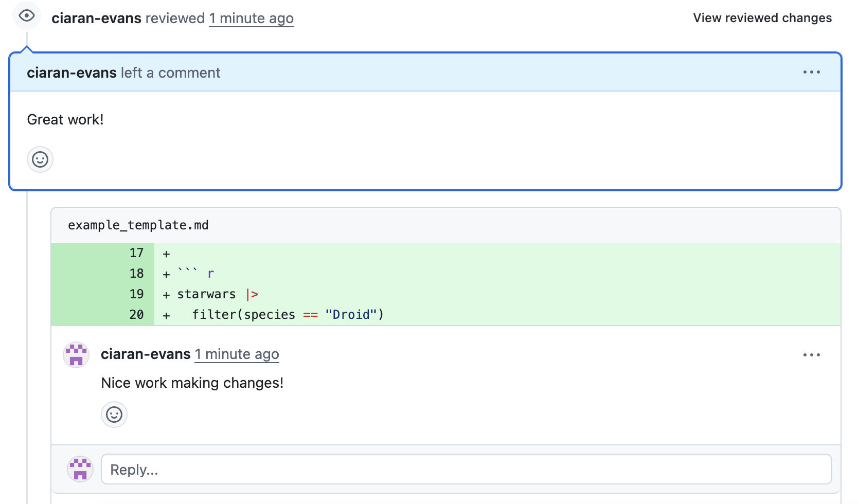Select line number 18 in the diff
The width and height of the screenshot is (858, 504).
point(136,274)
